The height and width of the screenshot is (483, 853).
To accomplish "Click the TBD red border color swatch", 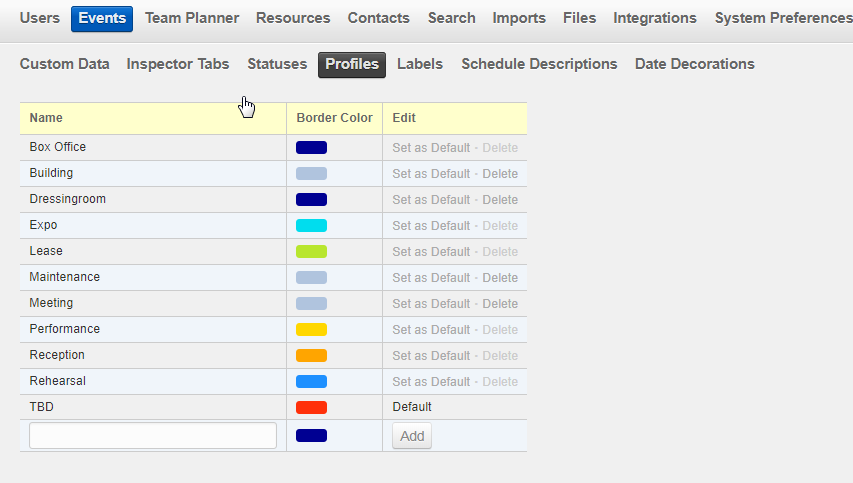I will coord(311,407).
